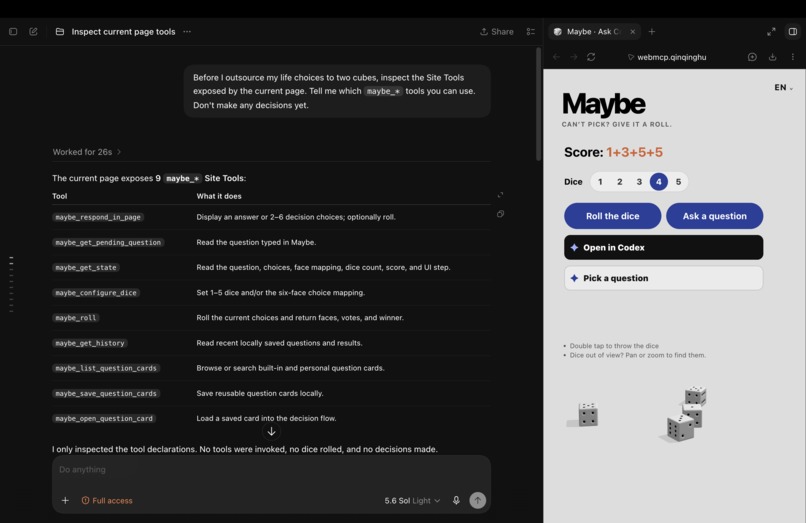Click the maybe_open_question_card tool name
806x523 pixels.
coord(104,419)
